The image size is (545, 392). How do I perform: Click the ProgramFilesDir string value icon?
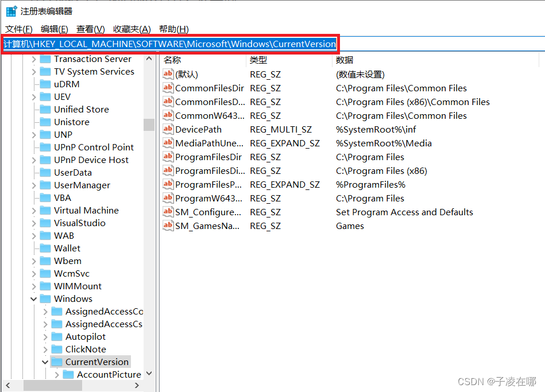coord(168,156)
